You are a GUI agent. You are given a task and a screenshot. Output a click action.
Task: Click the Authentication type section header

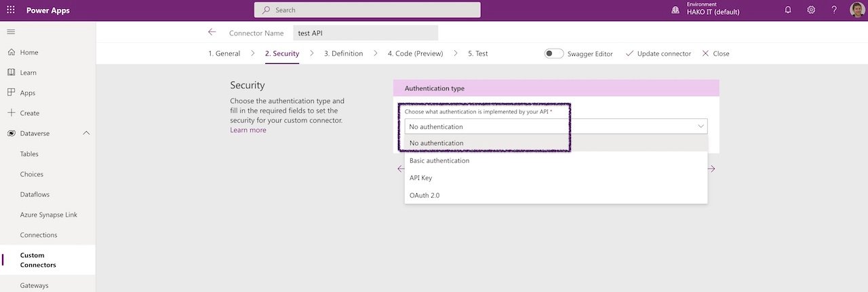[556, 88]
